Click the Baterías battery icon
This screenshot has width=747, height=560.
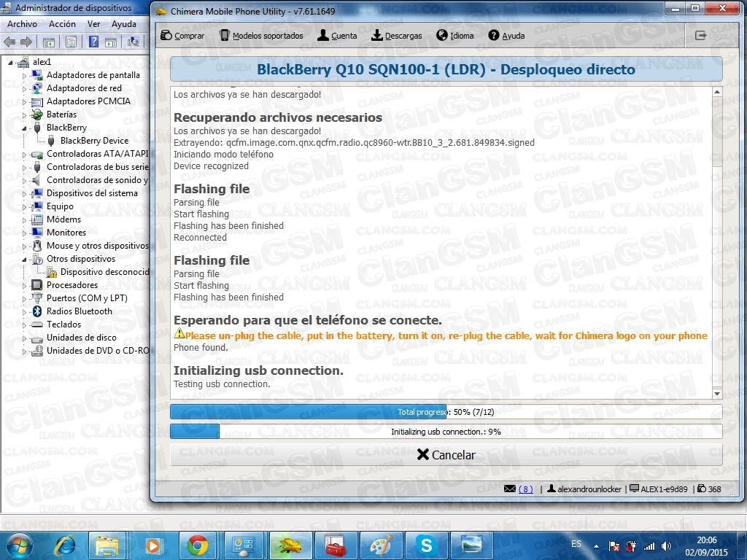tap(36, 114)
